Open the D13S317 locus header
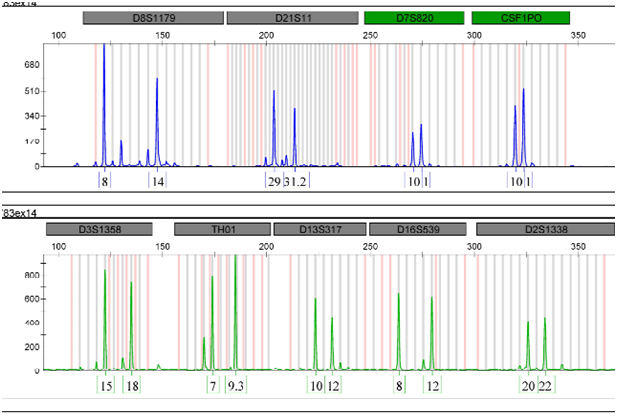 321,230
